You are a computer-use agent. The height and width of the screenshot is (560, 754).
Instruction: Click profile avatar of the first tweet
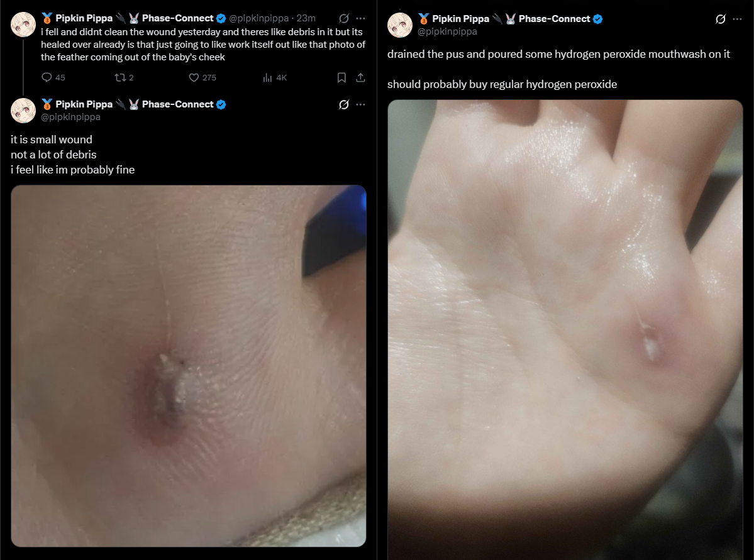coord(23,25)
